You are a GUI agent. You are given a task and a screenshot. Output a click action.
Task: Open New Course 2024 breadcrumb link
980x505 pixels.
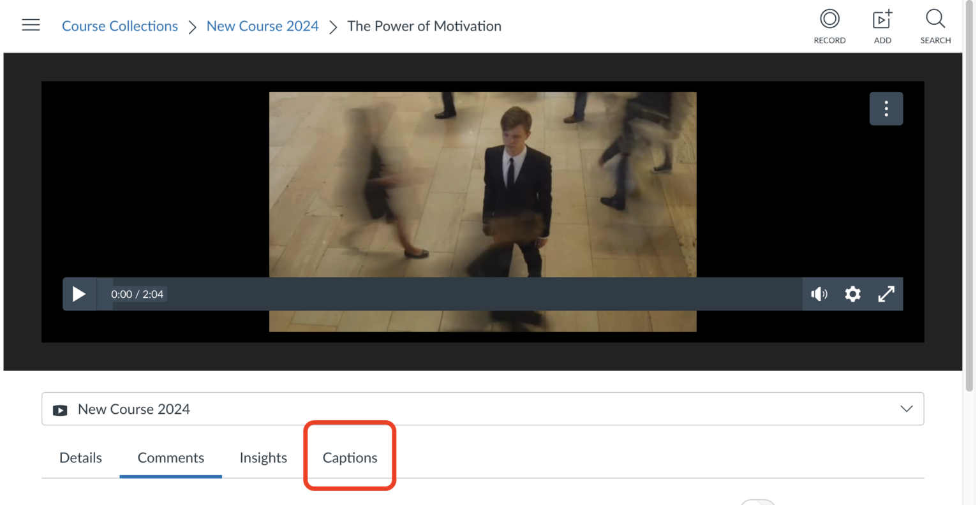pyautogui.click(x=262, y=26)
